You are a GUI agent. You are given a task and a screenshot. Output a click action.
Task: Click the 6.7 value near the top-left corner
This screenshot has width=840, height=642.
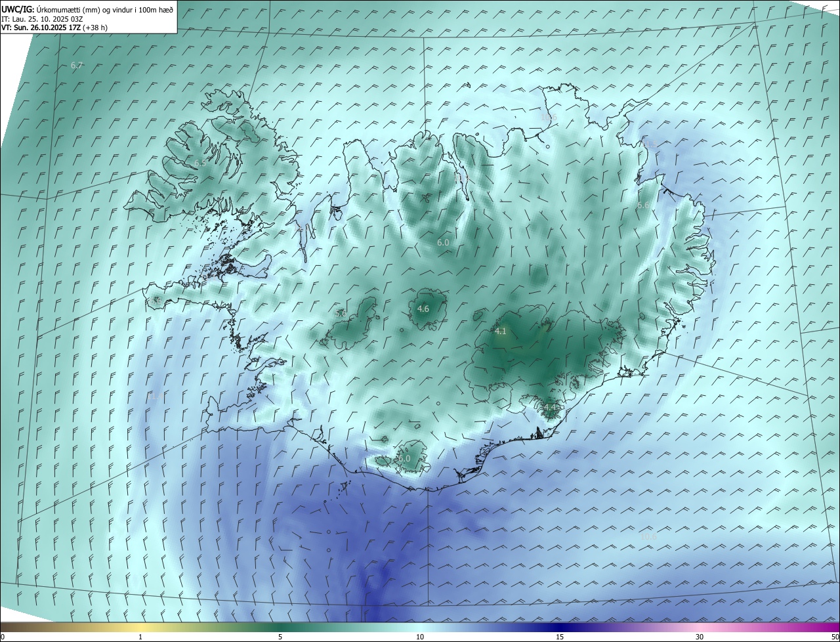point(77,66)
